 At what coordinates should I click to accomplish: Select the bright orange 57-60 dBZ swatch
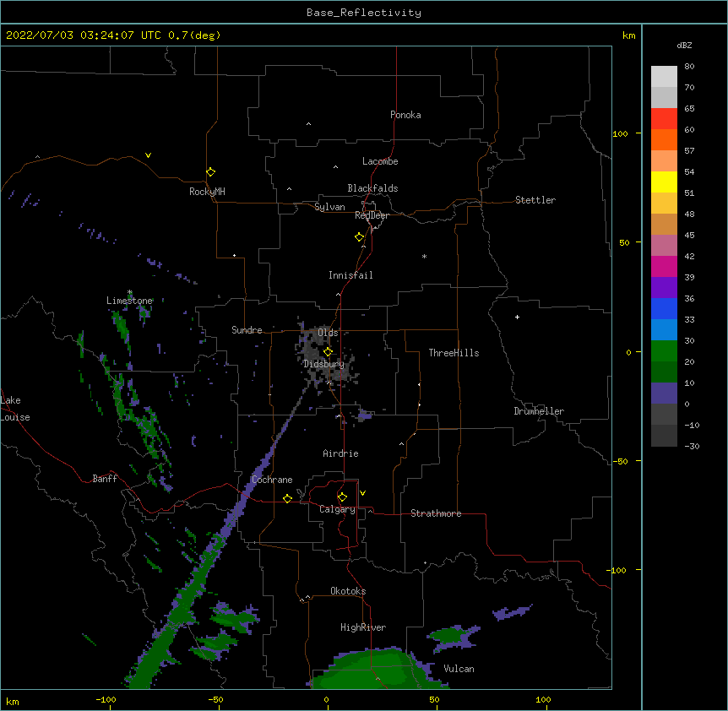pos(664,139)
